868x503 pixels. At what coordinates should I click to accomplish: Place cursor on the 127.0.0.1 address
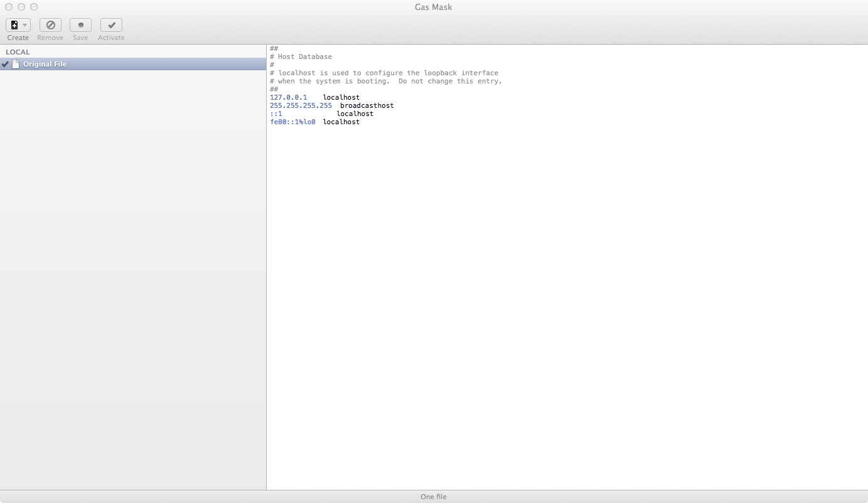click(288, 97)
